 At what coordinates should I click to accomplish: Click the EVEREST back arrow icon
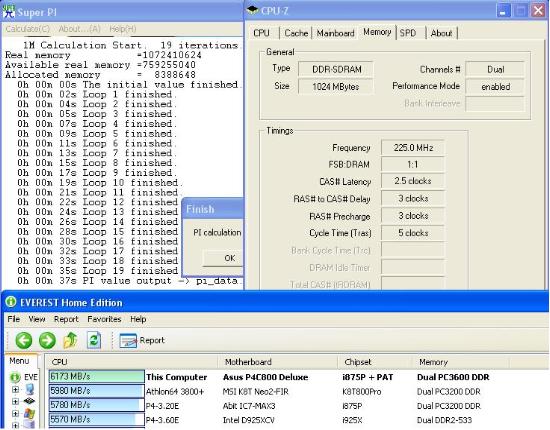tap(24, 340)
